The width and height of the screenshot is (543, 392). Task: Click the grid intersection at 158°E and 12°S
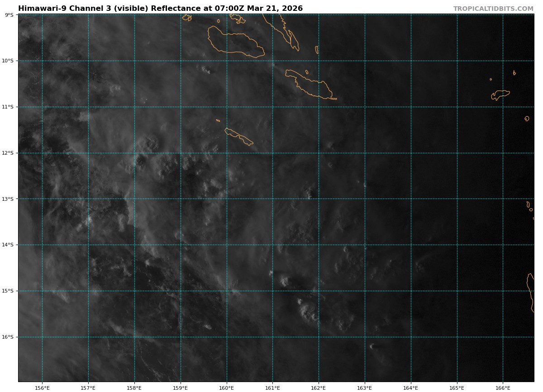click(134, 153)
